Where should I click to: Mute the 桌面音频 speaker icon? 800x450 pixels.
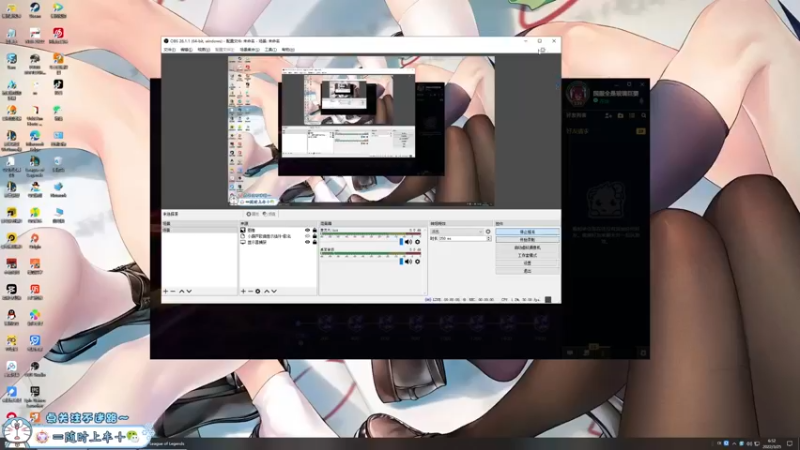408,262
